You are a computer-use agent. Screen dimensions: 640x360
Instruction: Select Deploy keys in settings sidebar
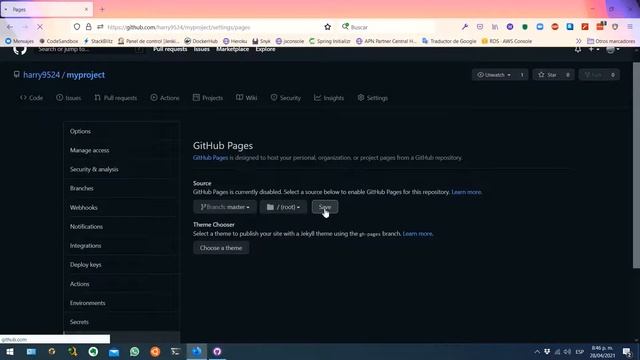(x=121, y=264)
